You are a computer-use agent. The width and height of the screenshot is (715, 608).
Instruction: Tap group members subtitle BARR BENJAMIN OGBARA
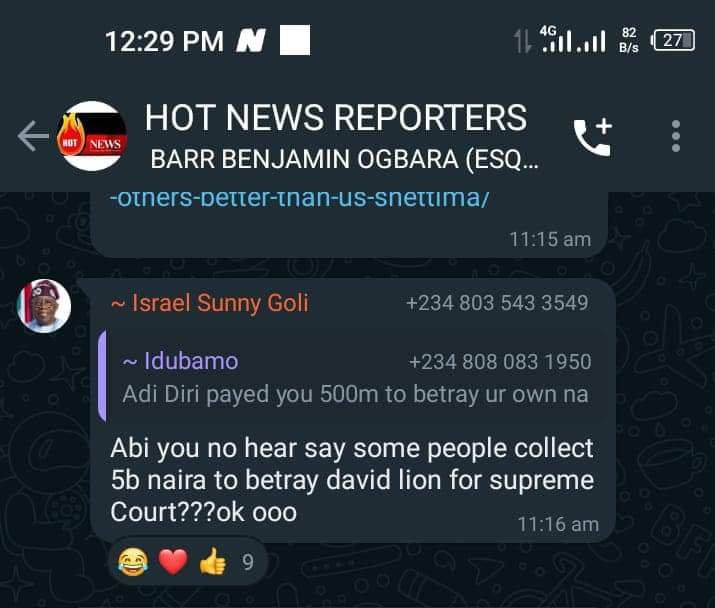pos(344,159)
